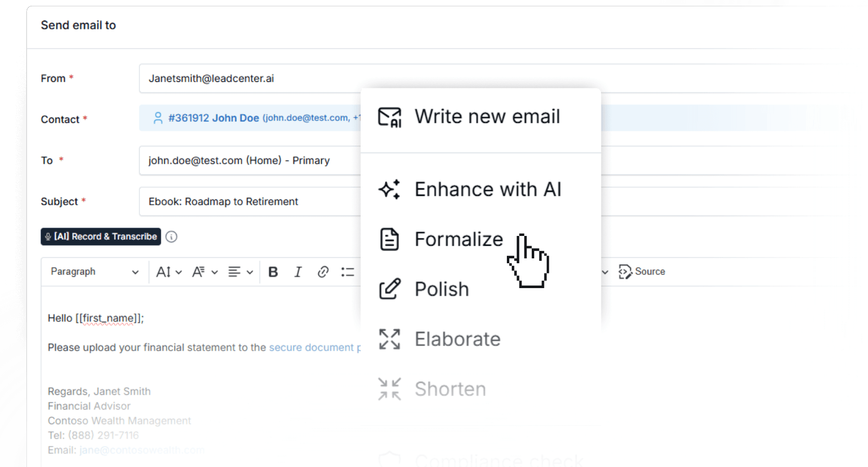The height and width of the screenshot is (467, 868).
Task: Click the Bold formatting icon
Action: tap(273, 272)
